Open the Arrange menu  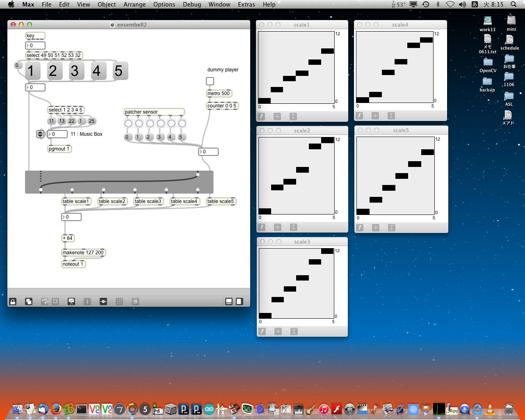point(135,5)
